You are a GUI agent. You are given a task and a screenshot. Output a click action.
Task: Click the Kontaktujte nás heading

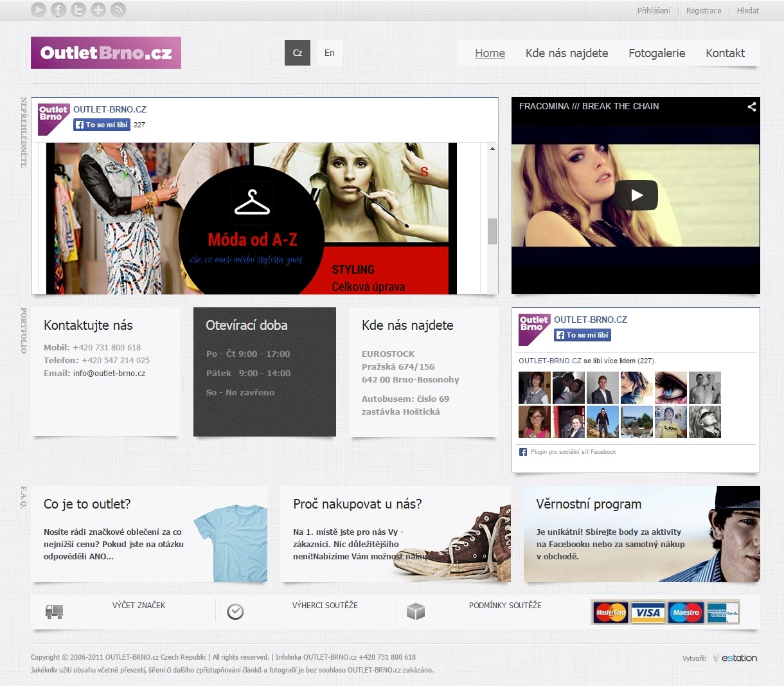coord(88,325)
